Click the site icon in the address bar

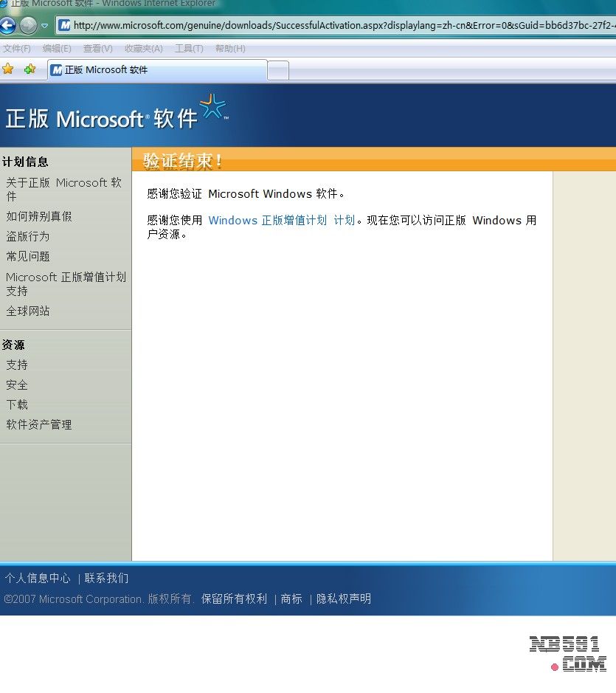[x=65, y=26]
